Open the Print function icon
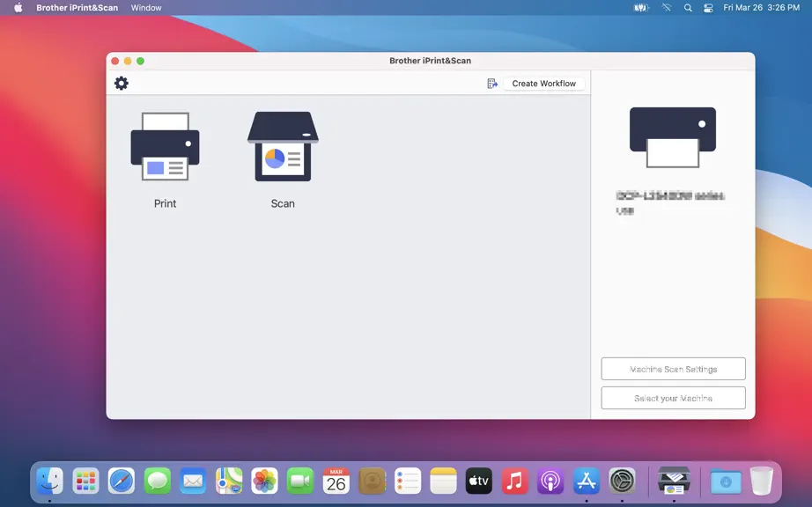 (166, 146)
